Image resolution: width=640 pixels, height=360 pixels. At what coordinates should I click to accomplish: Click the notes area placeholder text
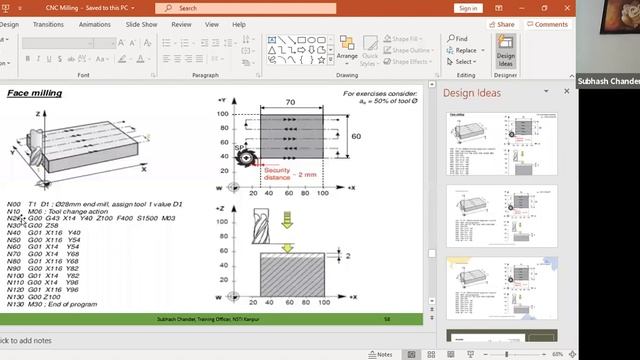pyautogui.click(x=26, y=340)
